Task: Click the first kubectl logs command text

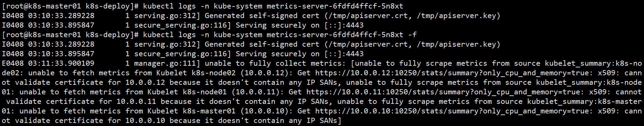Action: click(x=273, y=6)
